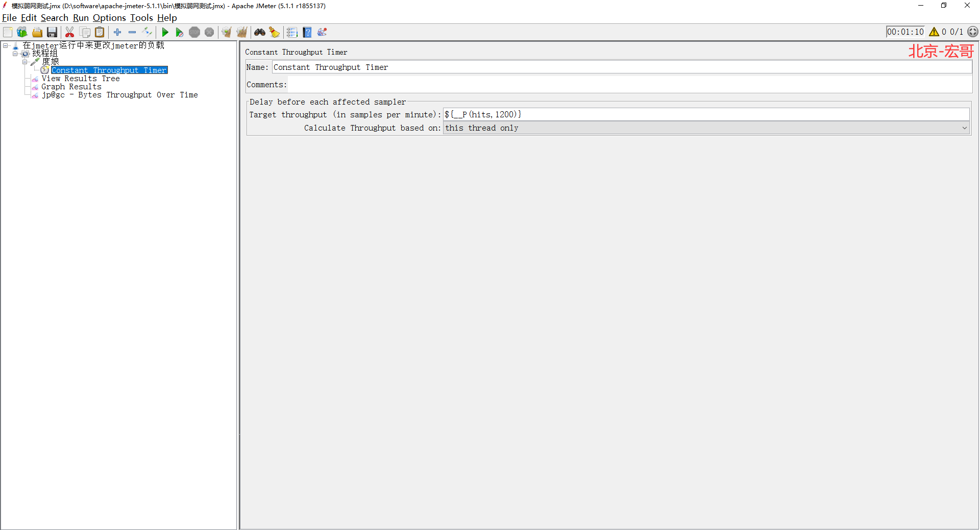Open the Help menu
This screenshot has width=980, height=530.
[x=167, y=18]
